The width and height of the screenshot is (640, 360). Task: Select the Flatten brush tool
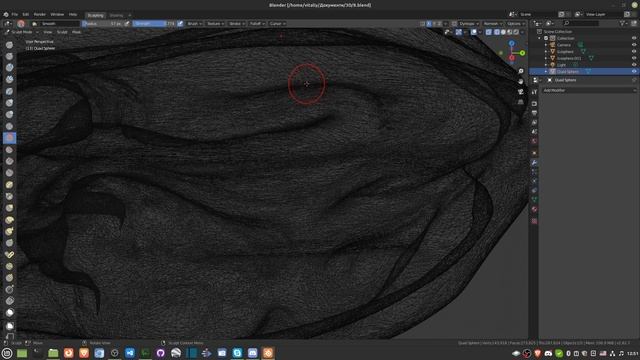[9, 150]
